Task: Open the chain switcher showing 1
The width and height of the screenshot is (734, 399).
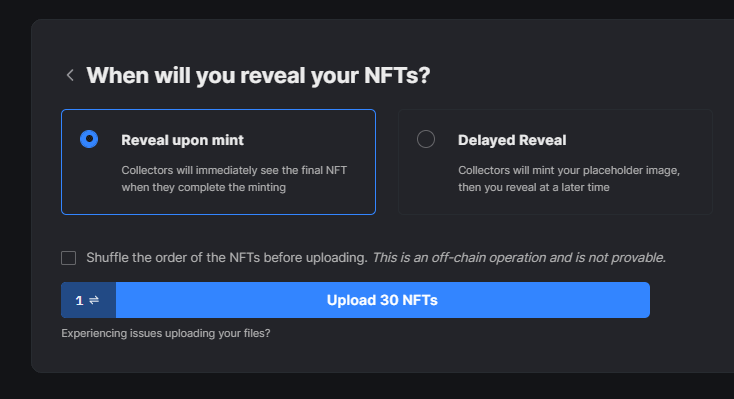Action: click(88, 300)
